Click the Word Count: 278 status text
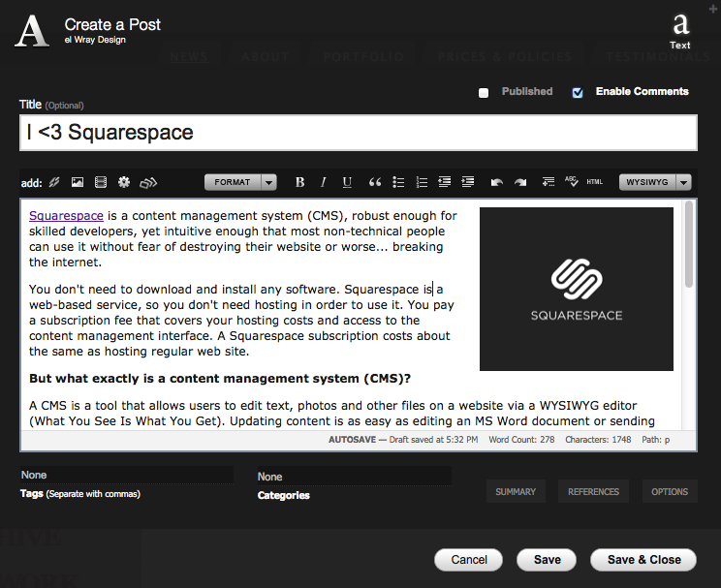This screenshot has height=588, width=721. (521, 440)
